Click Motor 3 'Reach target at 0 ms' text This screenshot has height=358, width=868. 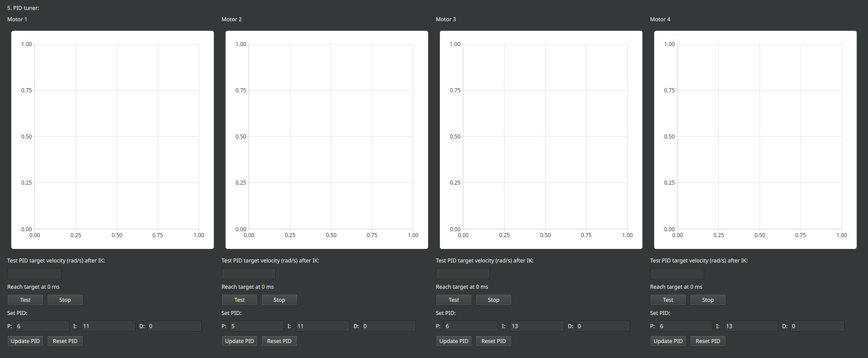tap(462, 287)
